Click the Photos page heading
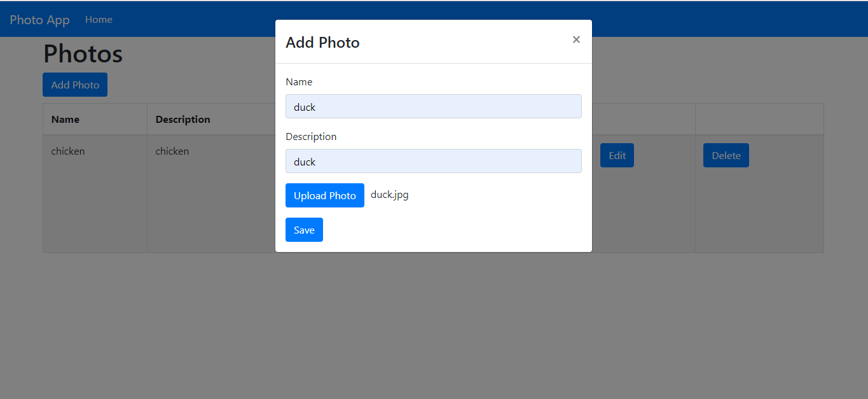Viewport: 868px width, 399px height. click(x=83, y=53)
